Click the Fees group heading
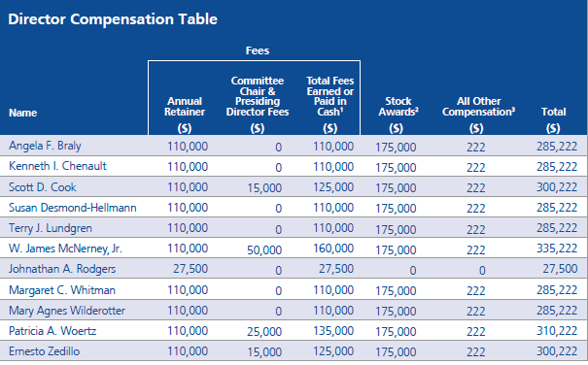This screenshot has height=365, width=588. click(258, 50)
